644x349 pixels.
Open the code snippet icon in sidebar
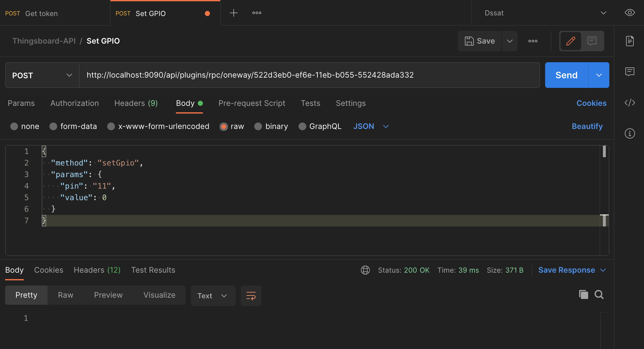pos(630,103)
